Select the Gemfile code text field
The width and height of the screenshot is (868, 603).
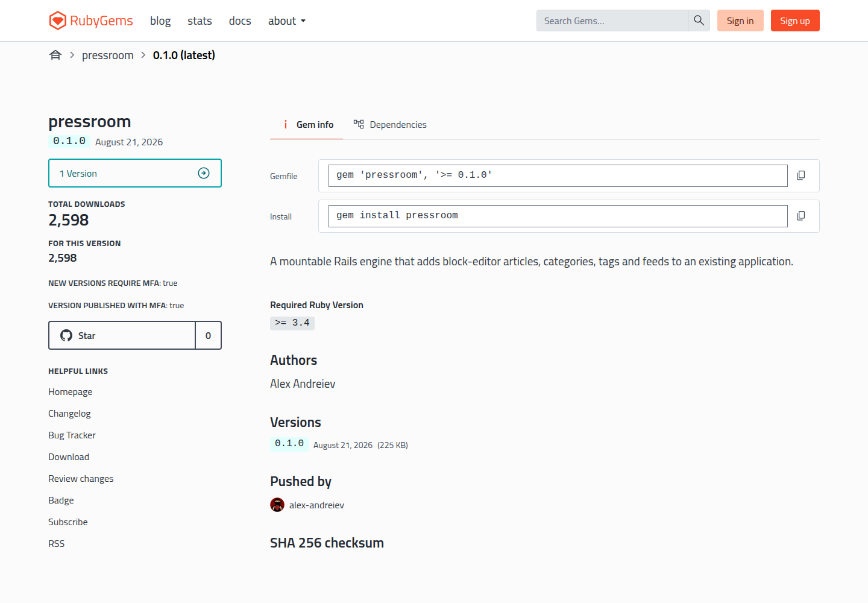[x=558, y=175]
